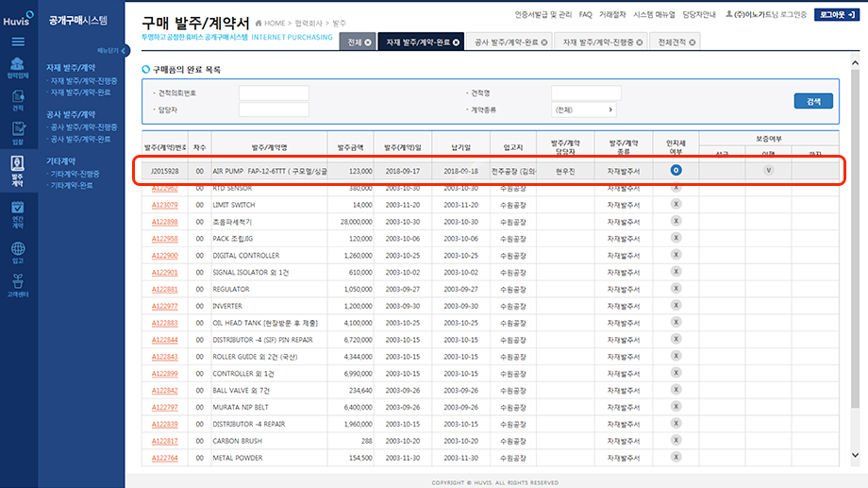
Task: Open sidebar link 공사 발주/계약-완료
Action: (x=80, y=139)
